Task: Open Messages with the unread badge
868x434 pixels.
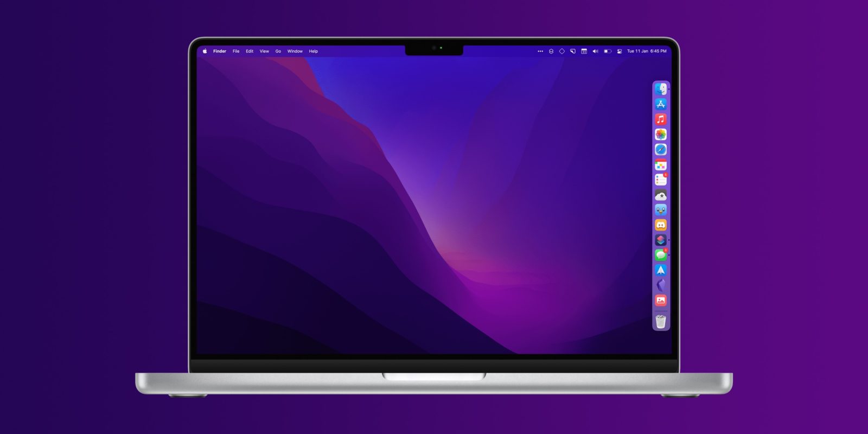Action: click(x=660, y=254)
